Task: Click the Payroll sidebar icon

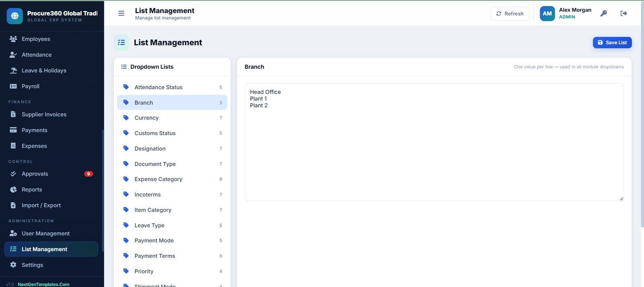Action: click(13, 86)
